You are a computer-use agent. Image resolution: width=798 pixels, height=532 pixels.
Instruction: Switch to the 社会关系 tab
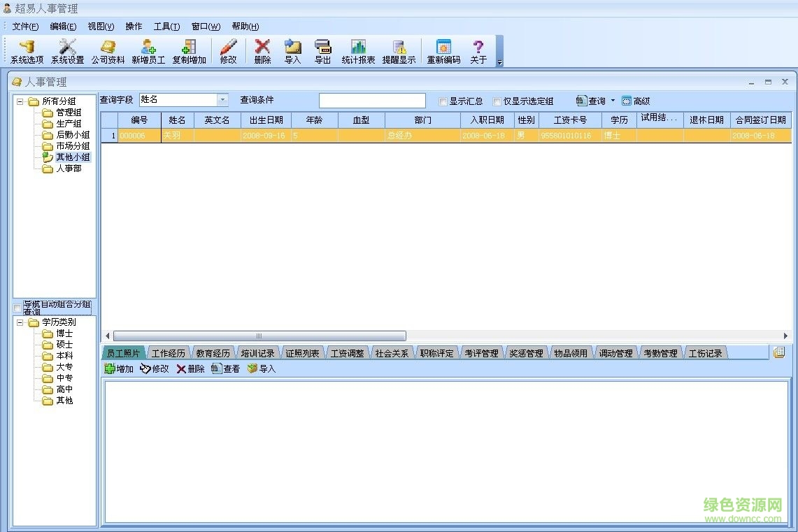(391, 353)
